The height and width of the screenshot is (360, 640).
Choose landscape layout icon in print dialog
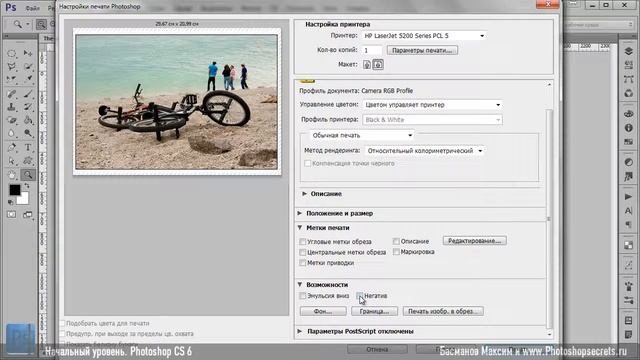(378, 64)
